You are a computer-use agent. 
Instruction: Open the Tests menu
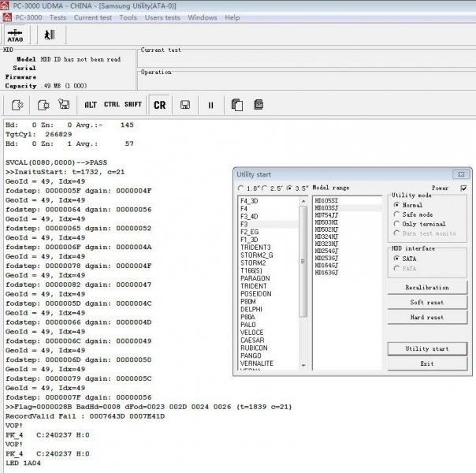(x=58, y=17)
